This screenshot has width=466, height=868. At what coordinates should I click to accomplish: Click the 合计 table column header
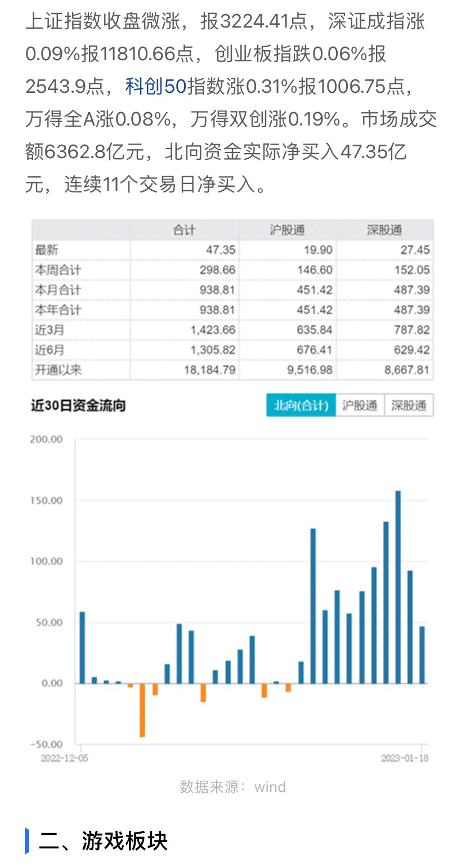184,230
